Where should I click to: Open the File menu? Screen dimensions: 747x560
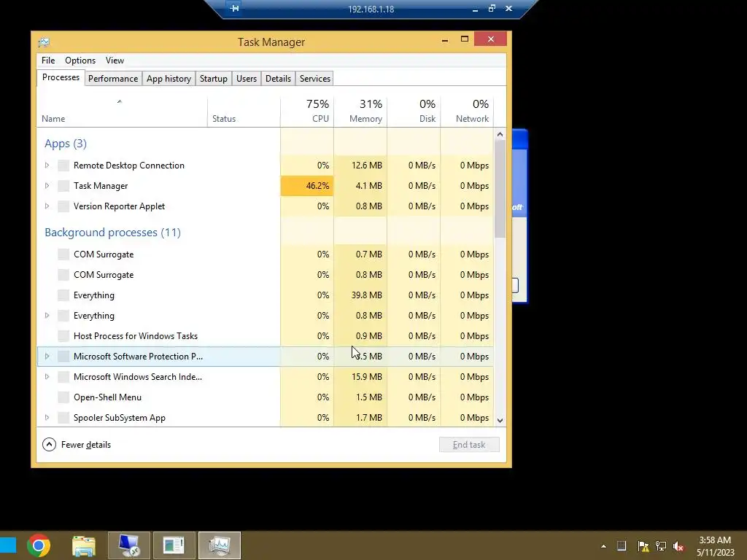48,61
